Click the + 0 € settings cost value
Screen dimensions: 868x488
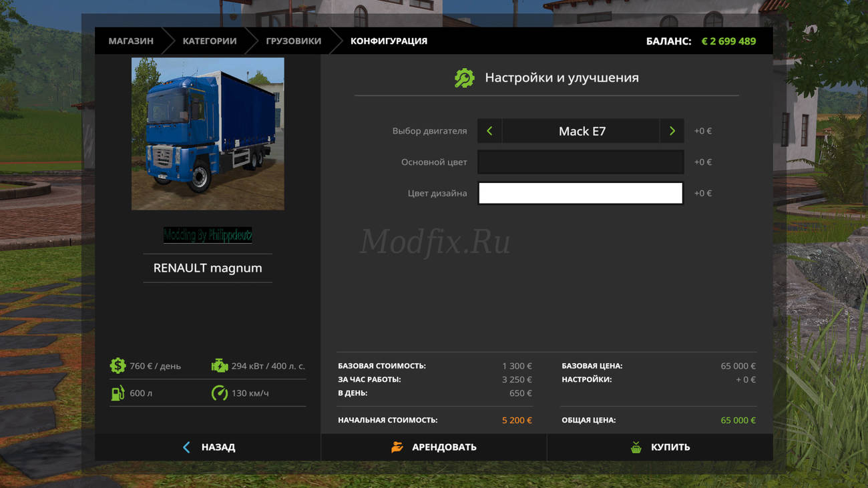[746, 379]
